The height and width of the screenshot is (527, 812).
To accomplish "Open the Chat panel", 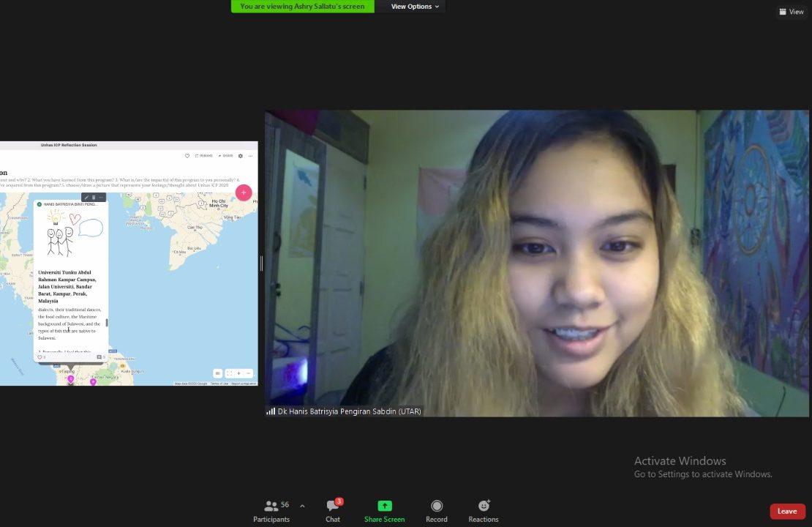I will [x=333, y=510].
